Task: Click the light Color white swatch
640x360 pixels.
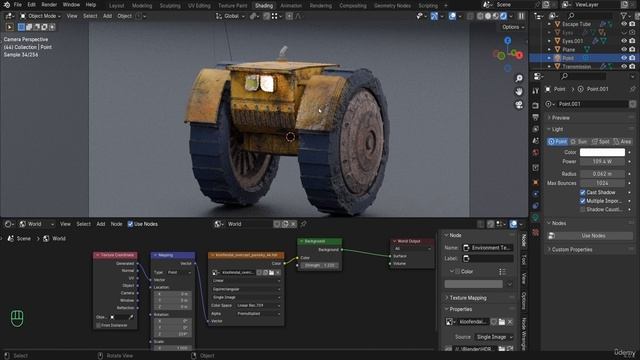Action: pos(602,152)
